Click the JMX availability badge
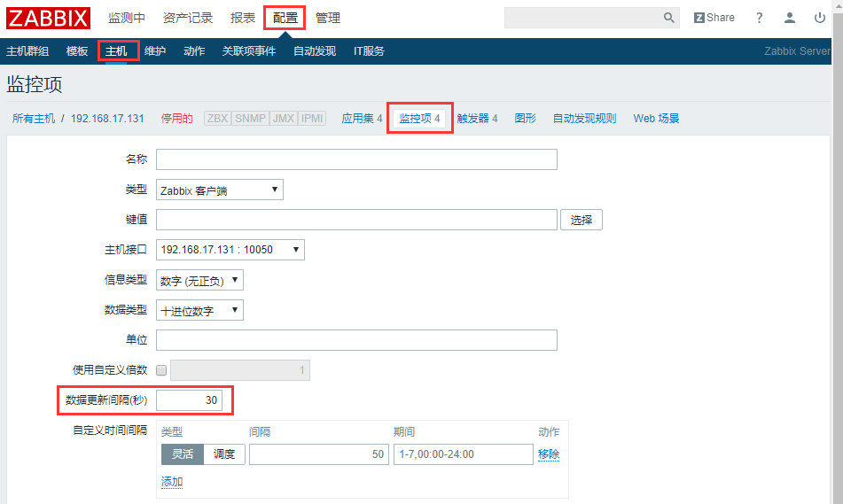The width and height of the screenshot is (843, 504). (284, 118)
